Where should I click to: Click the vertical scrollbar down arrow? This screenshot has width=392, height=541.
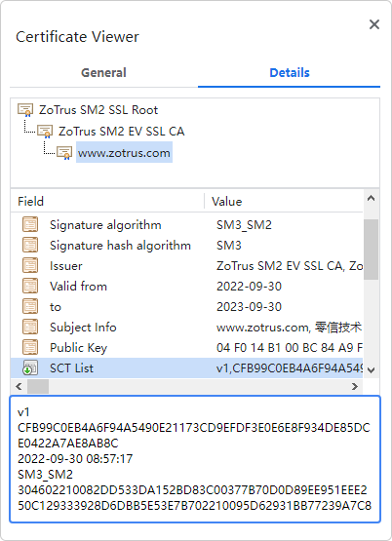click(371, 370)
